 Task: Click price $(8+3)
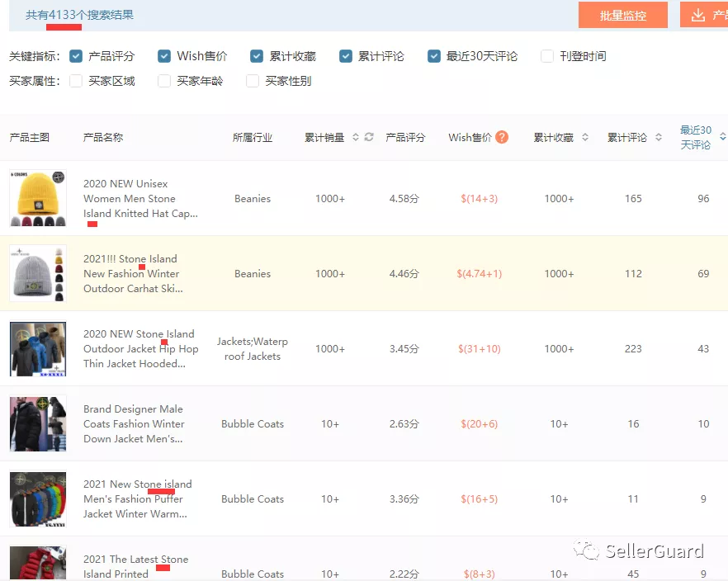[479, 574]
